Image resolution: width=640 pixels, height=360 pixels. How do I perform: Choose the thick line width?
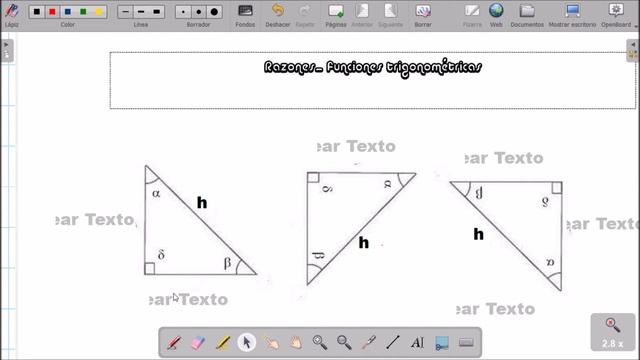[157, 12]
